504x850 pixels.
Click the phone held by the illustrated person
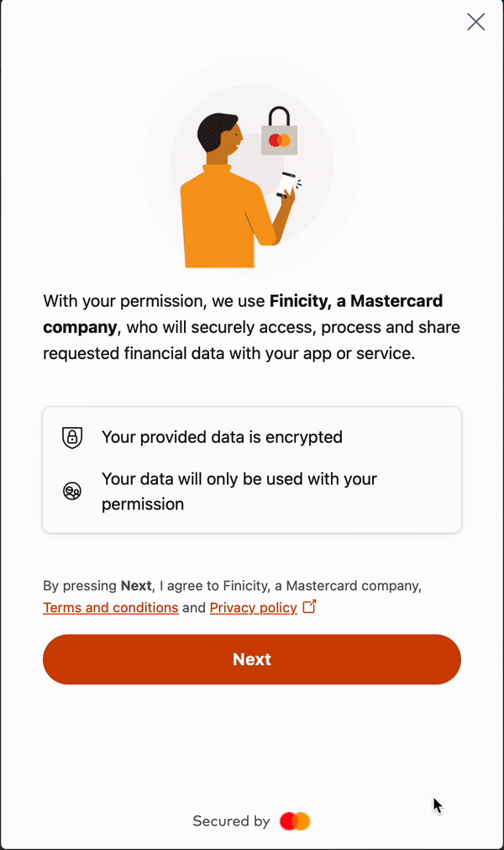287,183
